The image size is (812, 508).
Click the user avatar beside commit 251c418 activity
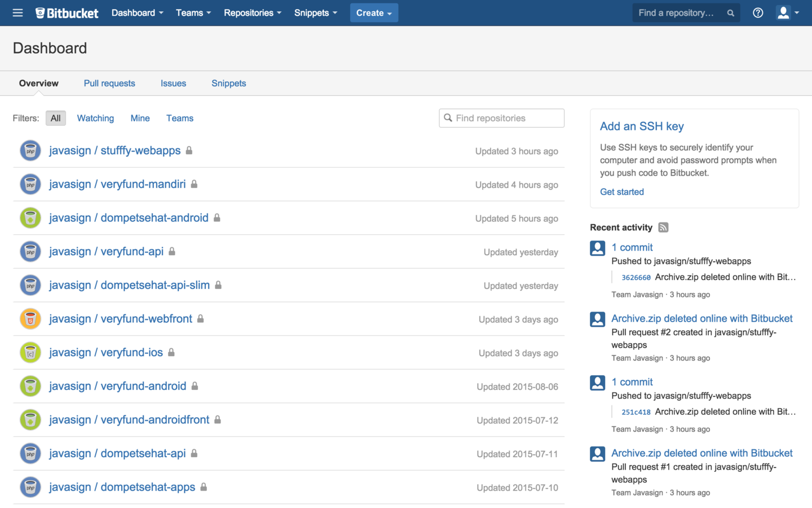pos(598,383)
